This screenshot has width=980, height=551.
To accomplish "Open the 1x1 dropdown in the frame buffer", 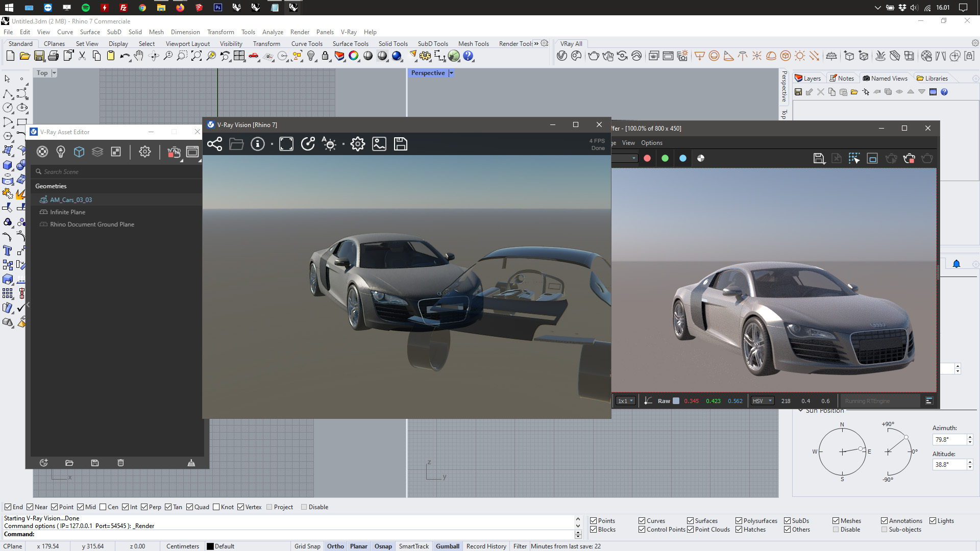I will (x=625, y=401).
